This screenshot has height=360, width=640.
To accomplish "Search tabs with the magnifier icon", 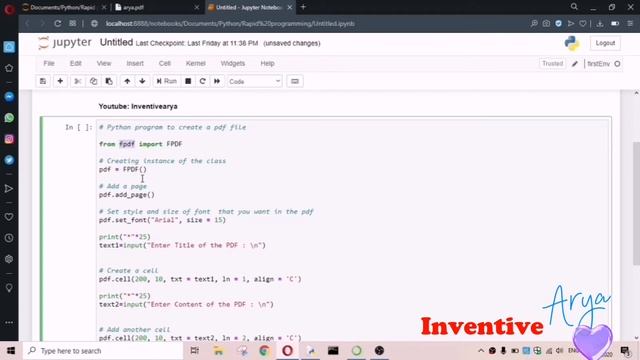I will tap(574, 7).
